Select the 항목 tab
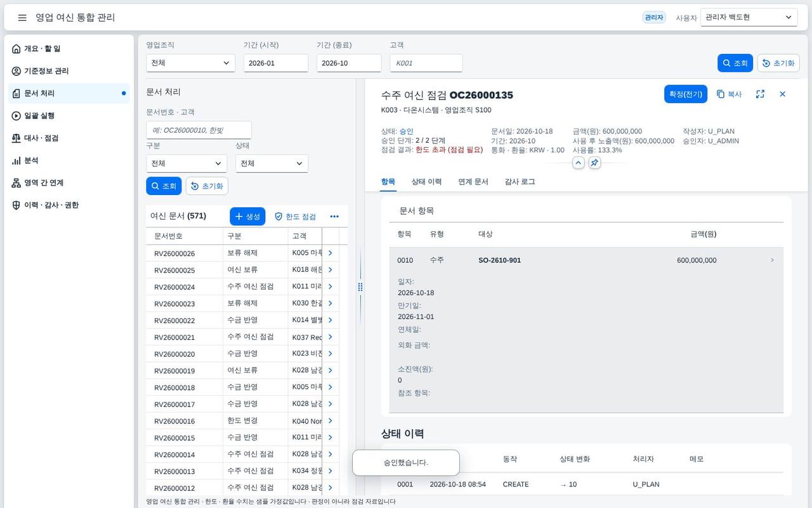Image resolution: width=812 pixels, height=508 pixels. coord(388,182)
